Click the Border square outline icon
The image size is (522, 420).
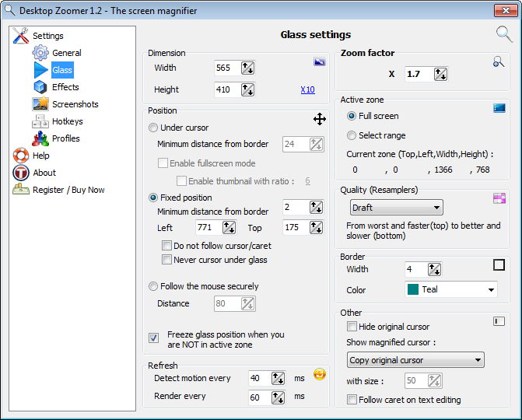[499, 264]
